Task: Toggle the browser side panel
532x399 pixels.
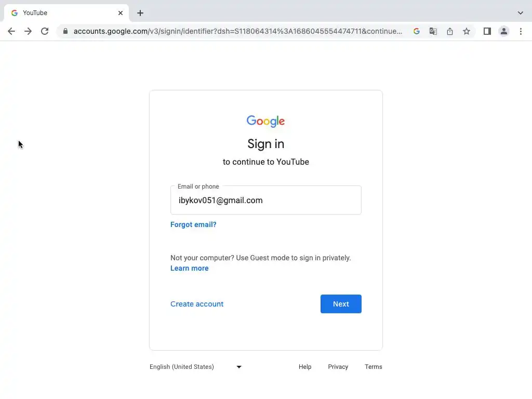Action: 487,31
